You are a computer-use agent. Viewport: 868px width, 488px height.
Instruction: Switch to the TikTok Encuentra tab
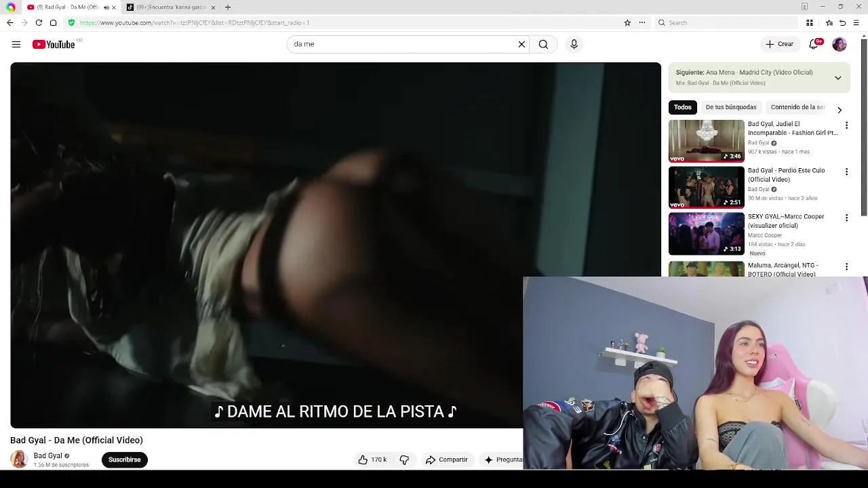pyautogui.click(x=171, y=7)
